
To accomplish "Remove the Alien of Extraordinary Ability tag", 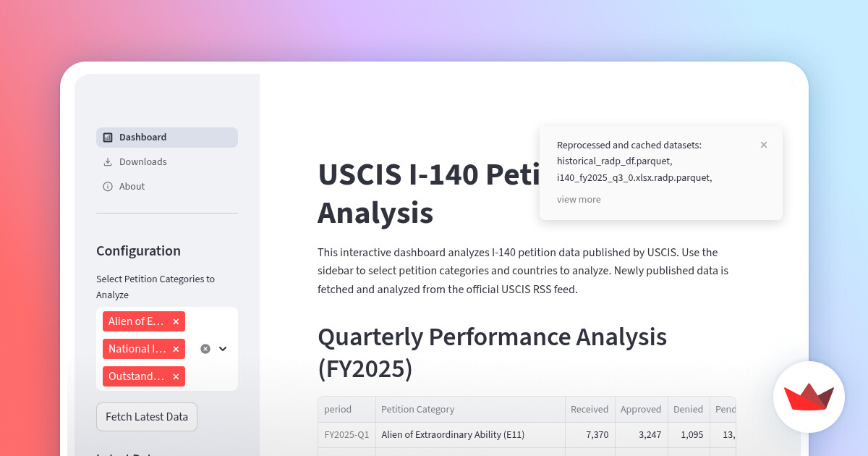I will tap(176, 321).
